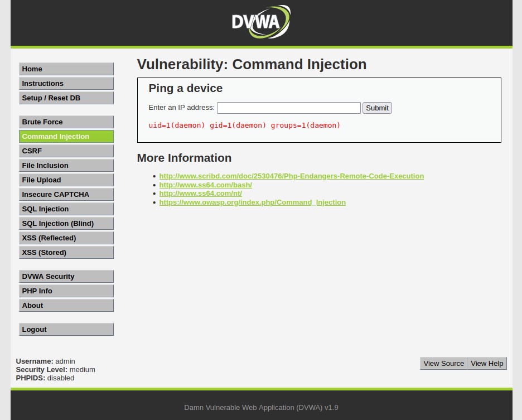
Task: Click the View Source button
Action: pos(443,363)
